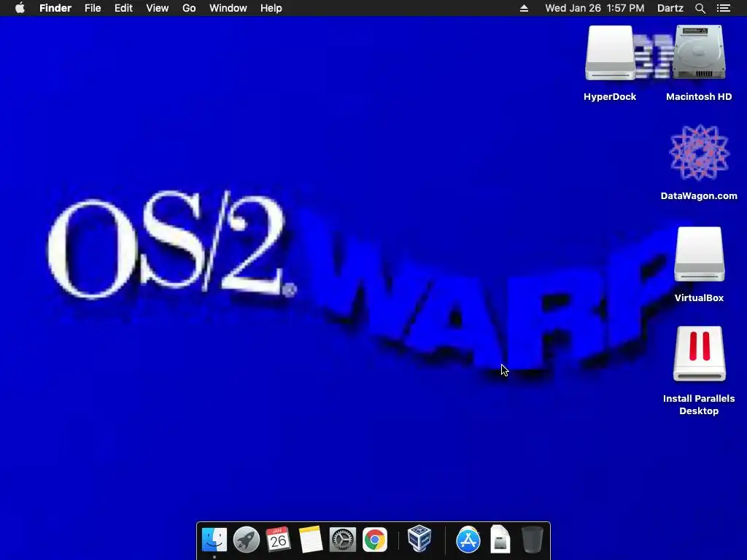
Task: Open the View menu
Action: coord(158,8)
